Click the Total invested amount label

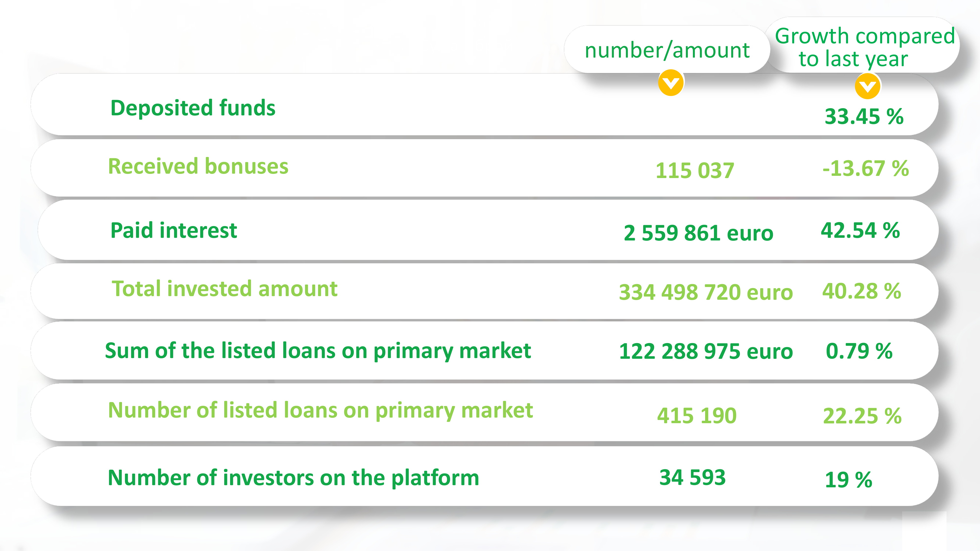click(x=224, y=289)
